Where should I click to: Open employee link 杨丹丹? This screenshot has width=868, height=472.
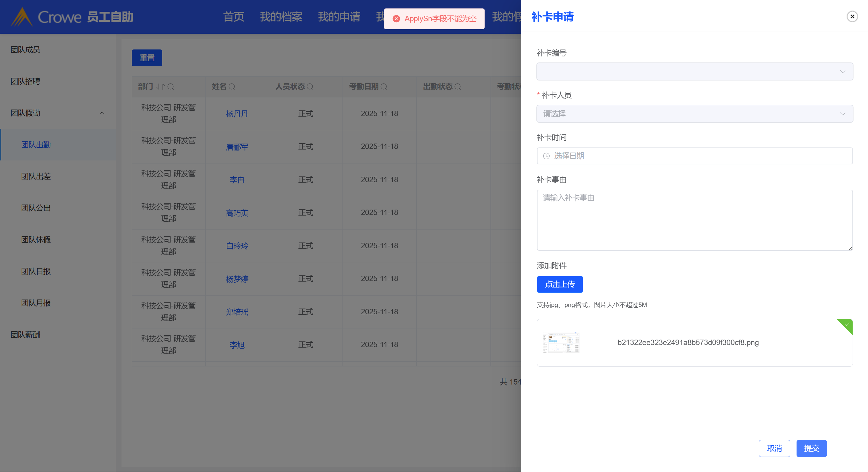237,114
